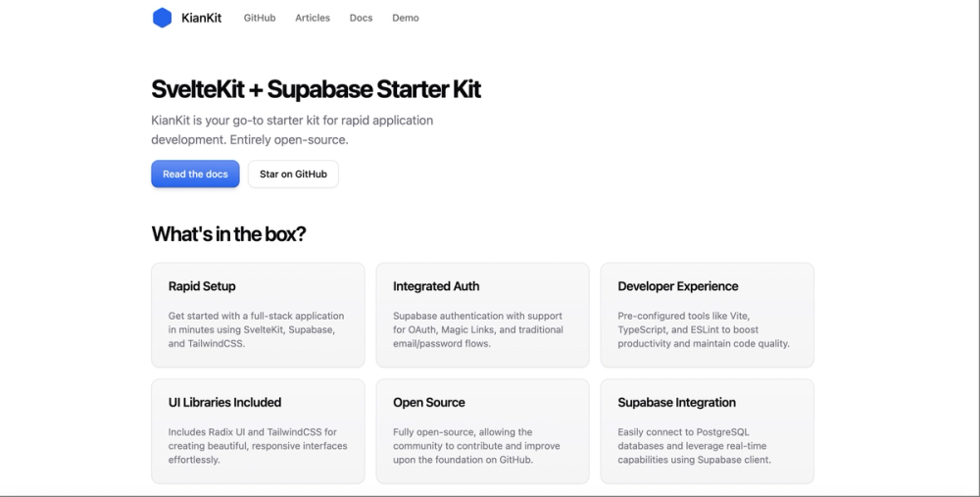Open the GitHub nav link
The width and height of the screenshot is (980, 497).
click(x=260, y=18)
